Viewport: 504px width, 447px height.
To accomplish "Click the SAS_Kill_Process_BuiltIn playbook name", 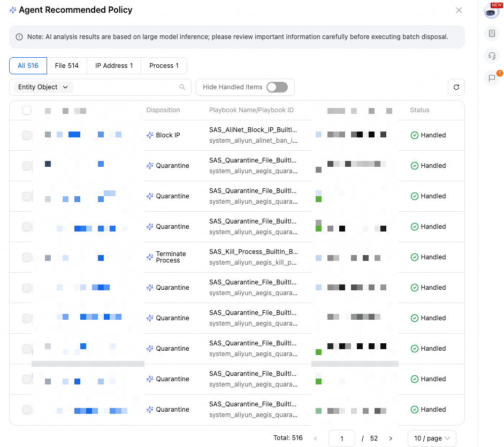I will [254, 252].
